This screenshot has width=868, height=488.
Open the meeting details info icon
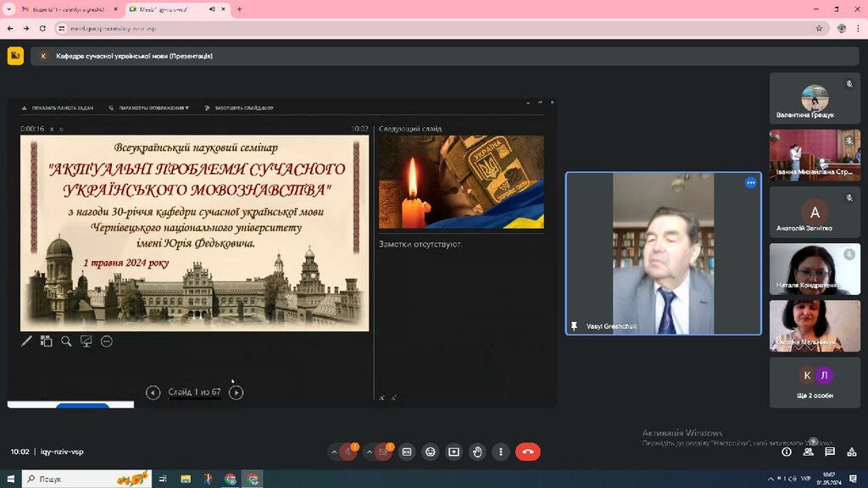coord(786,452)
